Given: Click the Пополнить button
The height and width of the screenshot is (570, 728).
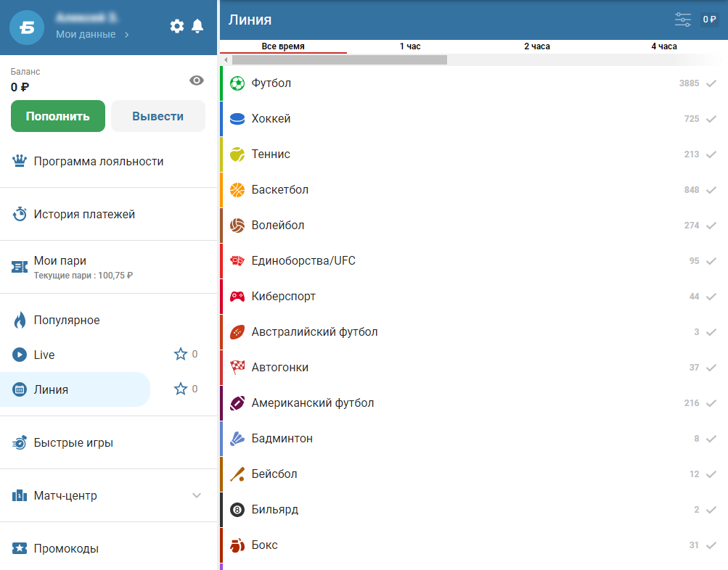Looking at the screenshot, I should pos(58,116).
